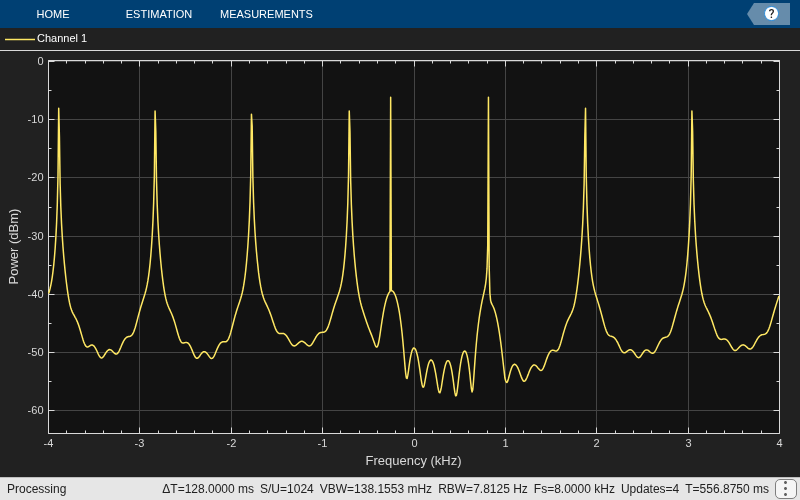Click the Processing status text
This screenshot has height=500, width=800.
(37, 489)
